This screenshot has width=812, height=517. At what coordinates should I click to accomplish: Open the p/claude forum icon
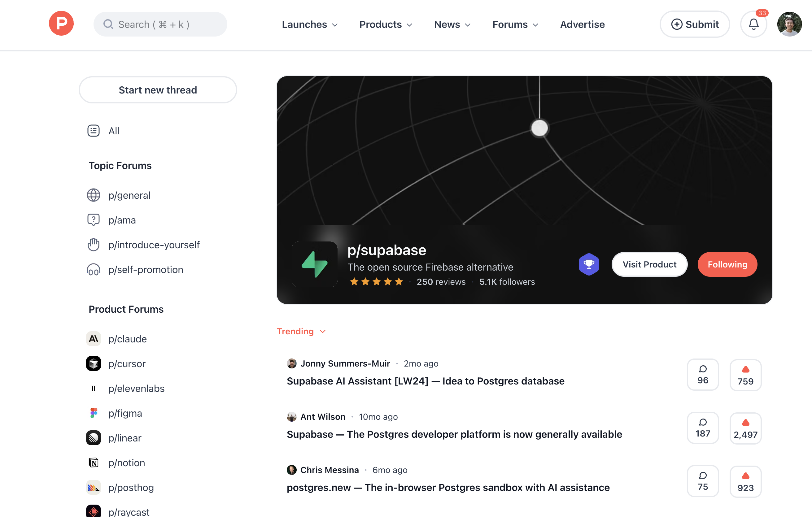tap(94, 339)
